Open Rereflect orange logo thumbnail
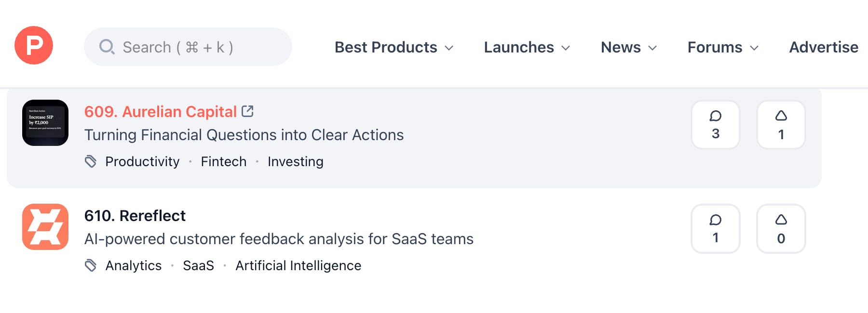This screenshot has height=313, width=868. pyautogui.click(x=45, y=227)
